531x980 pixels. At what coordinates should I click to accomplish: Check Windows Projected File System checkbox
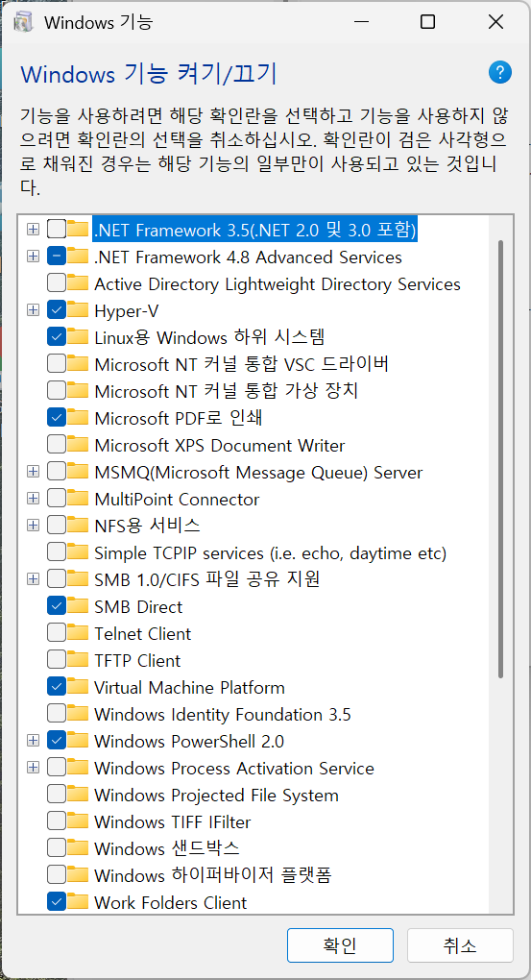point(57,795)
